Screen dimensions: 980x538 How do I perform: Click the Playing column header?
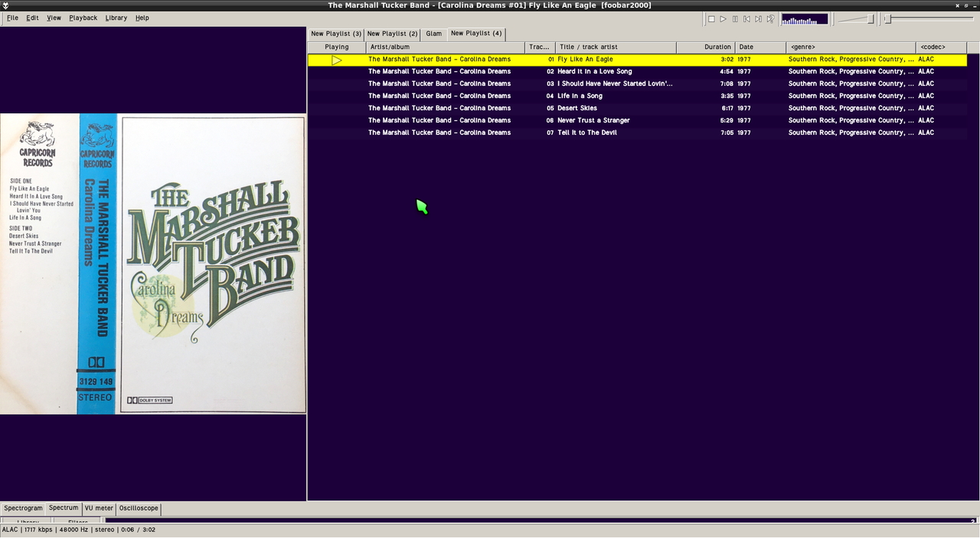[337, 47]
